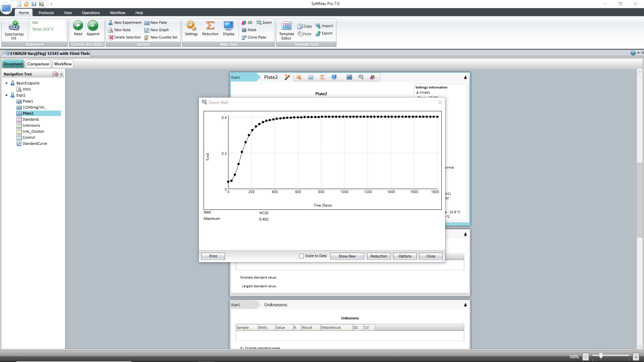
Task: Open Reduction sigma tool in ribbon
Action: (x=210, y=26)
